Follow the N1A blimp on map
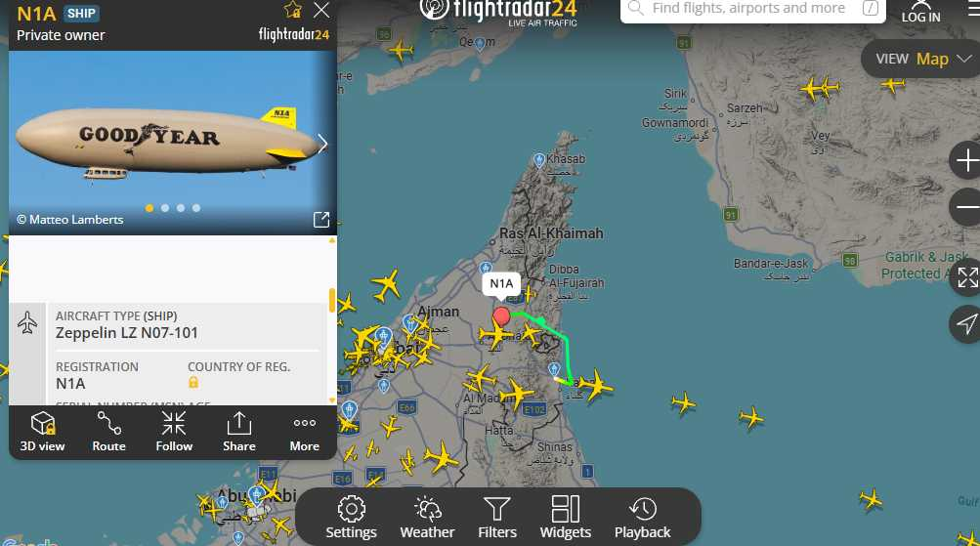 (174, 432)
